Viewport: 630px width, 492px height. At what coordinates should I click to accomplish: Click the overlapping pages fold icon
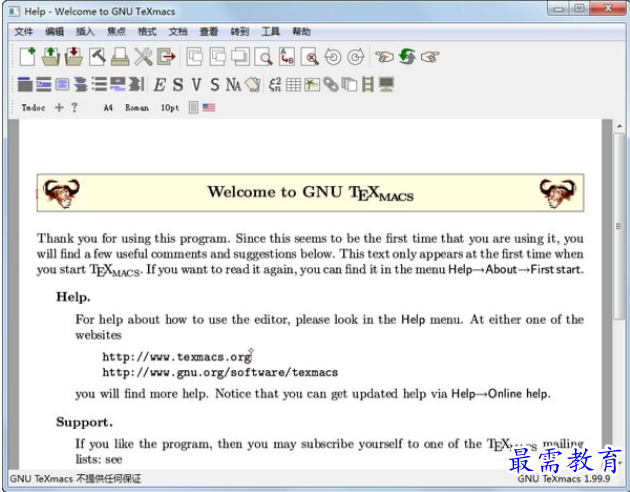point(349,84)
